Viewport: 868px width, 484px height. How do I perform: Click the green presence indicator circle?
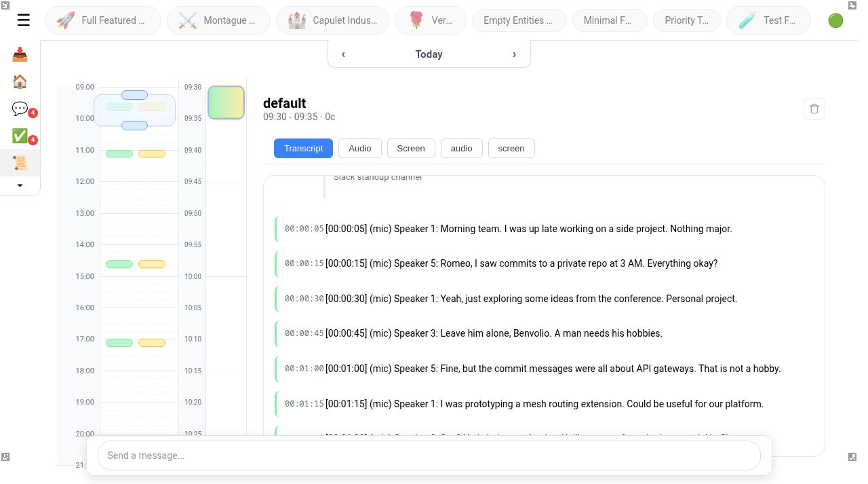coord(835,20)
